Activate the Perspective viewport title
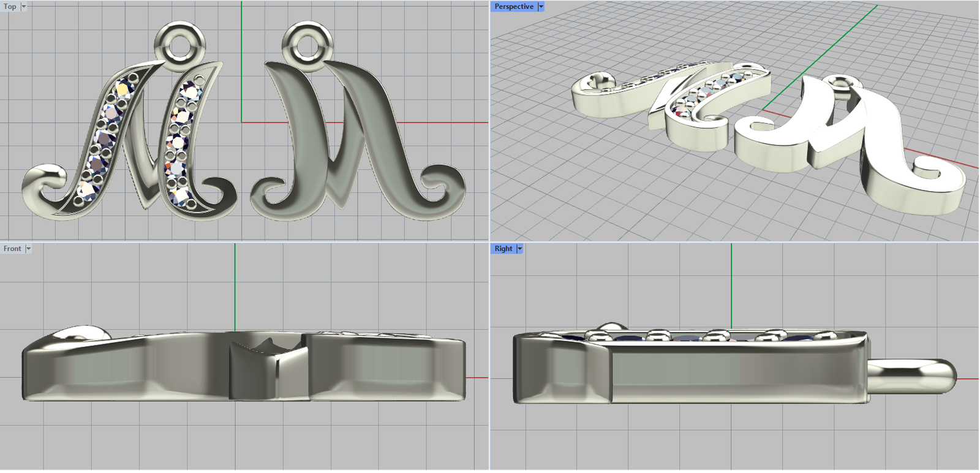 513,7
